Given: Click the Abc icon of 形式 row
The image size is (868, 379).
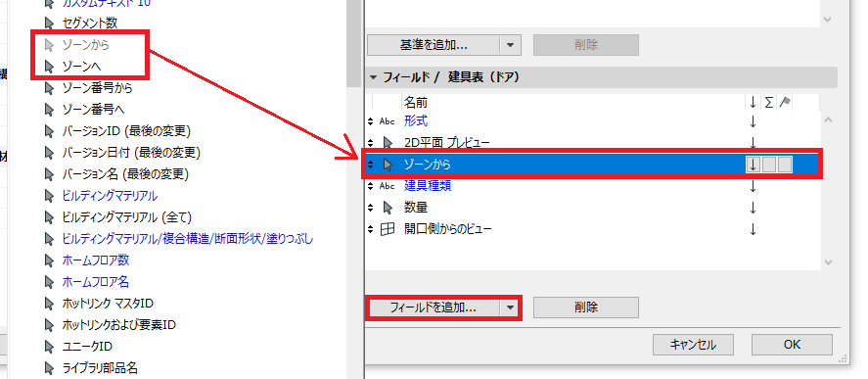Looking at the screenshot, I should 388,120.
